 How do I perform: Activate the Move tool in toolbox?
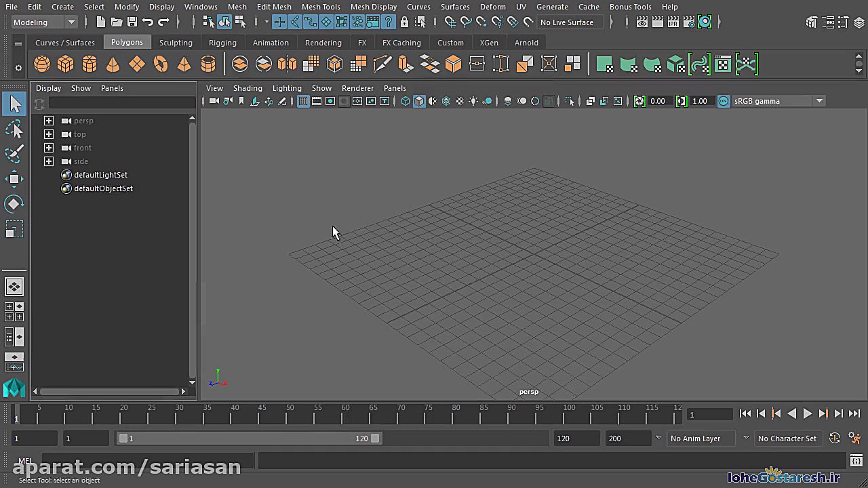14,179
